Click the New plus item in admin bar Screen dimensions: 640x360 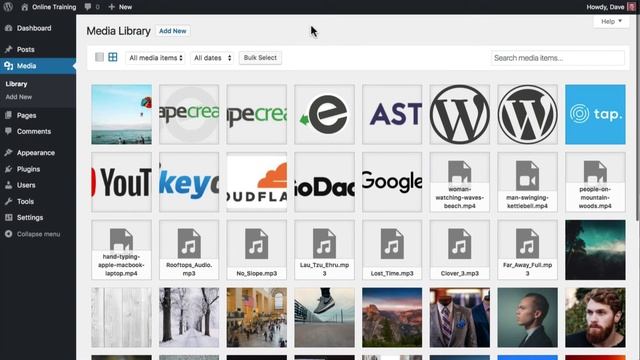coord(120,7)
